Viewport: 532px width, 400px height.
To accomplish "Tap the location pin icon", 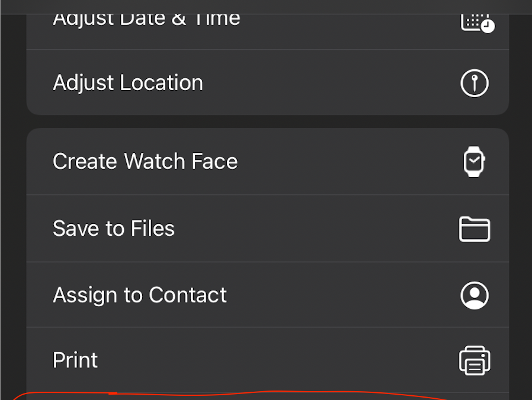I will [x=475, y=82].
